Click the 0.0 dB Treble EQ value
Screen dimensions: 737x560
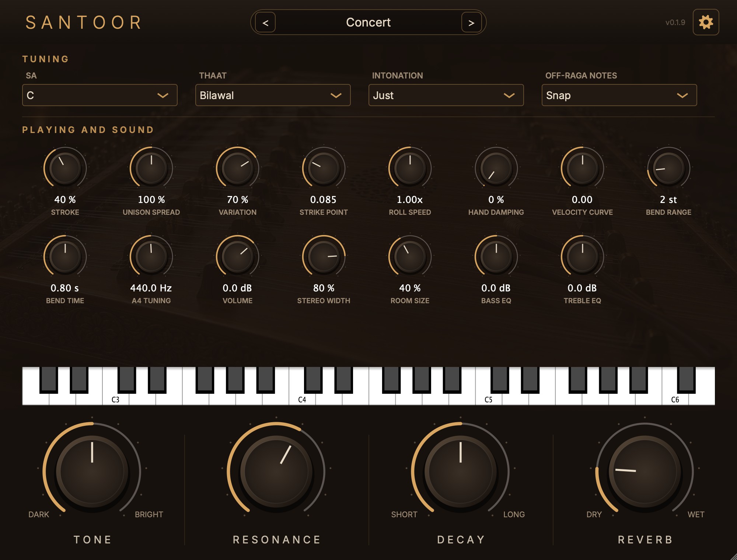[x=582, y=288]
